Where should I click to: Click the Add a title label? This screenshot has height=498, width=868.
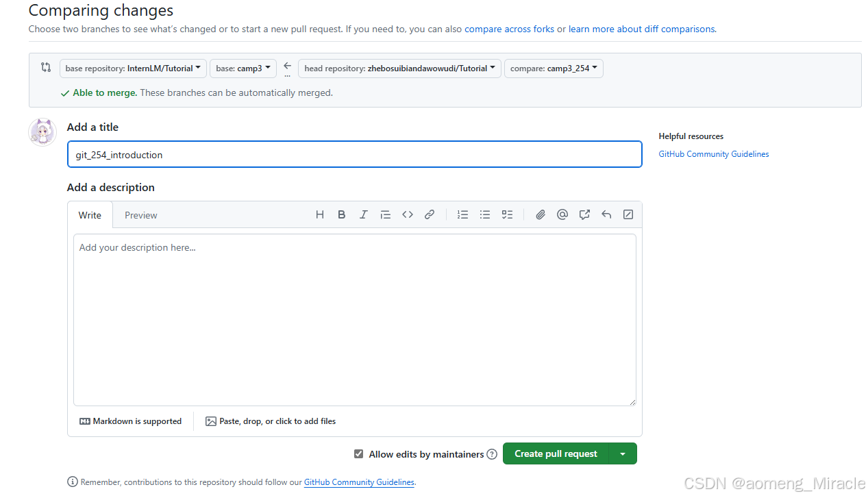[92, 127]
